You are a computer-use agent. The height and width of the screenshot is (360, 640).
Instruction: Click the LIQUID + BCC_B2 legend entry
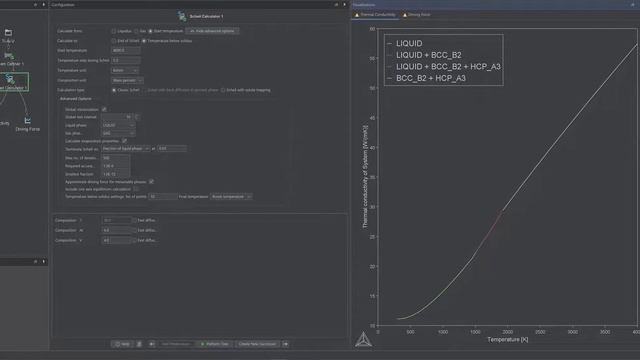pyautogui.click(x=429, y=55)
